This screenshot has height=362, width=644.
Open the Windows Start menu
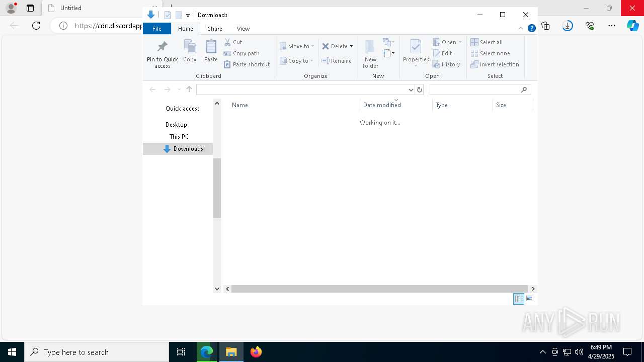12,352
